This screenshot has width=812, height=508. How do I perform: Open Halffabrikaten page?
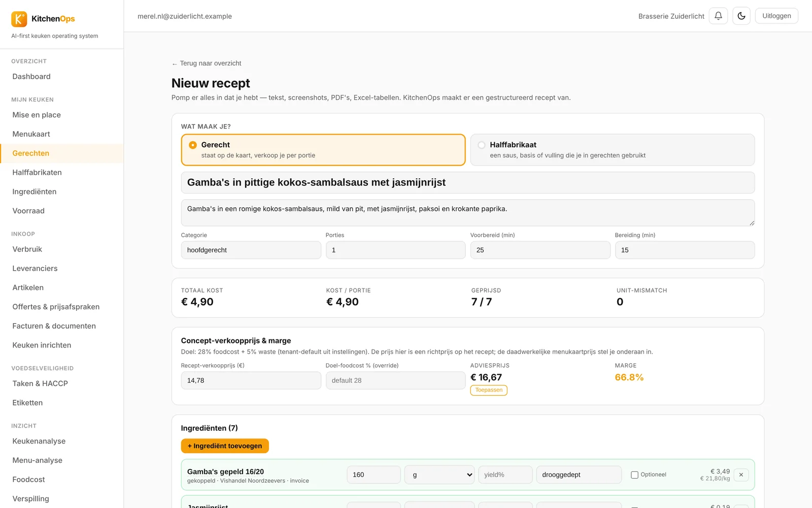pos(37,172)
